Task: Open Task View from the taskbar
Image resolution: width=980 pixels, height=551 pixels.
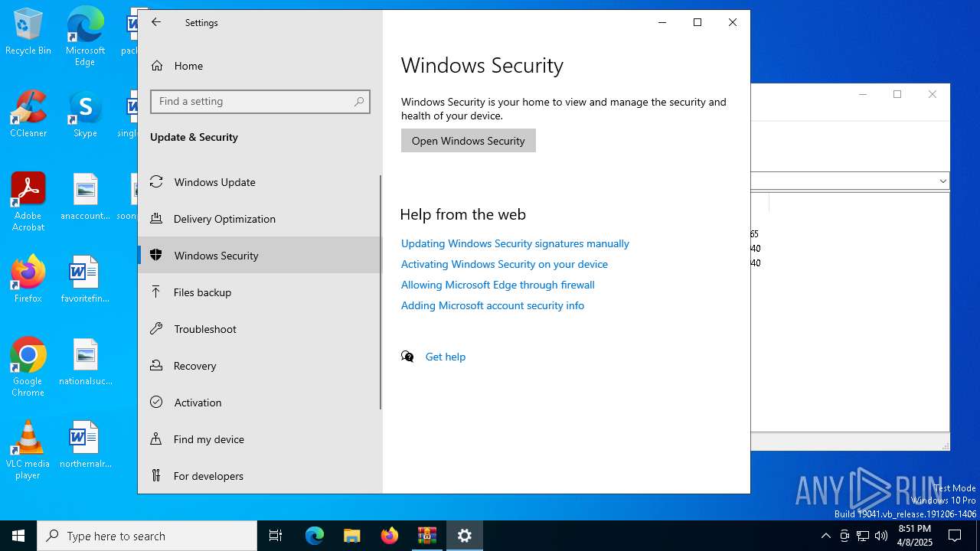Action: (x=276, y=536)
